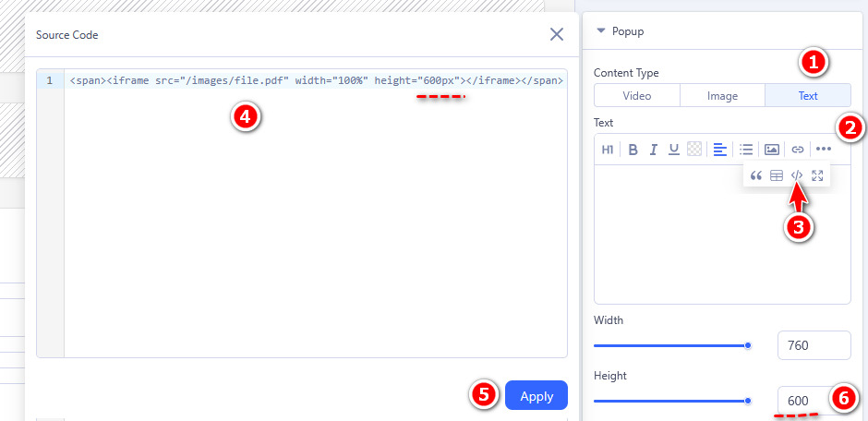Click the Width value field showing 760

click(x=814, y=345)
